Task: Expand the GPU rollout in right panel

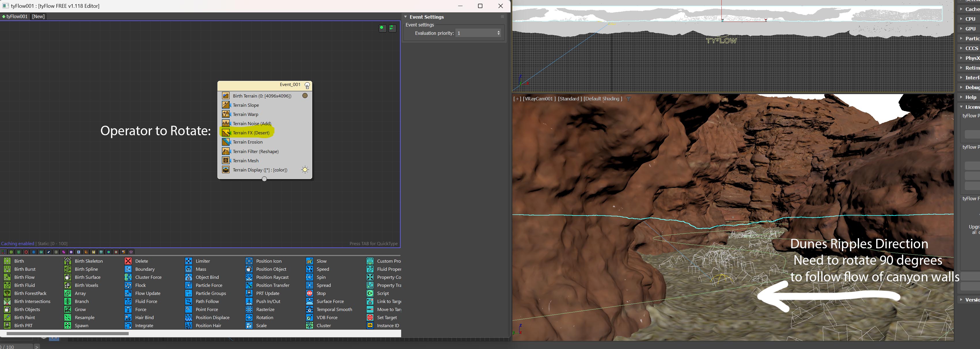Action: [x=961, y=28]
